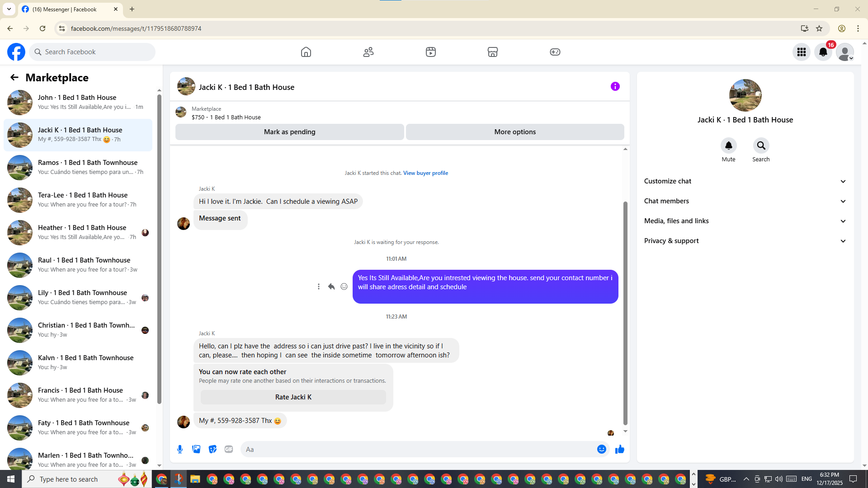Open the sticker picker icon
Viewport: 868px width, 488px height.
212,449
